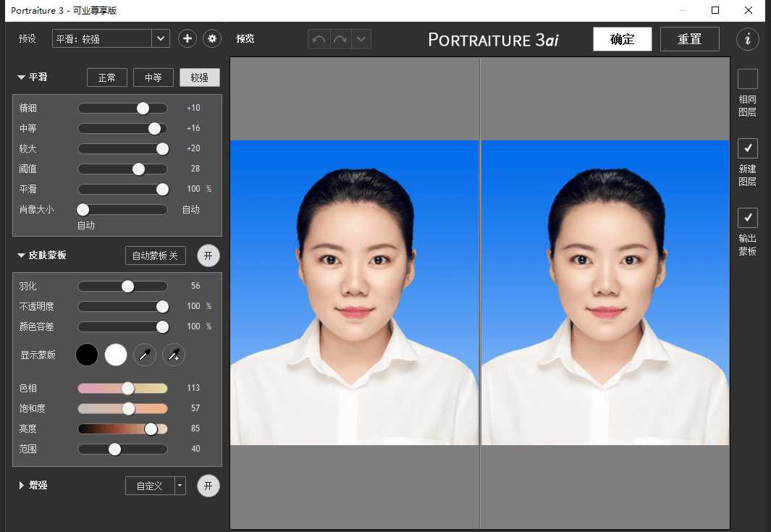Uncheck the 新建图层 checkbox
The width and height of the screenshot is (771, 532).
click(x=748, y=148)
